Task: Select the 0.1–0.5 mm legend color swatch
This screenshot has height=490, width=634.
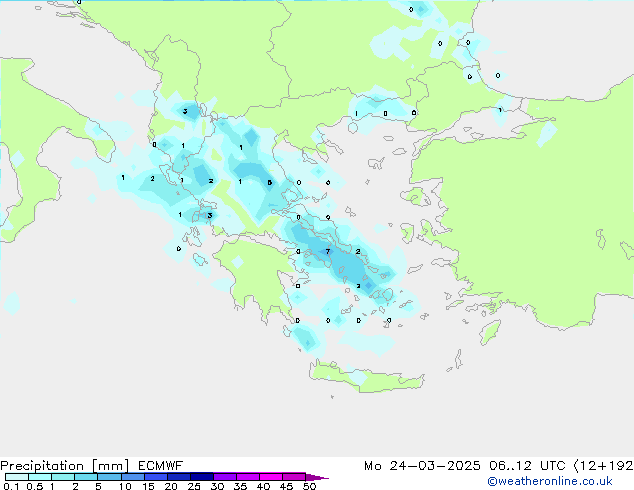Action: tap(17, 477)
